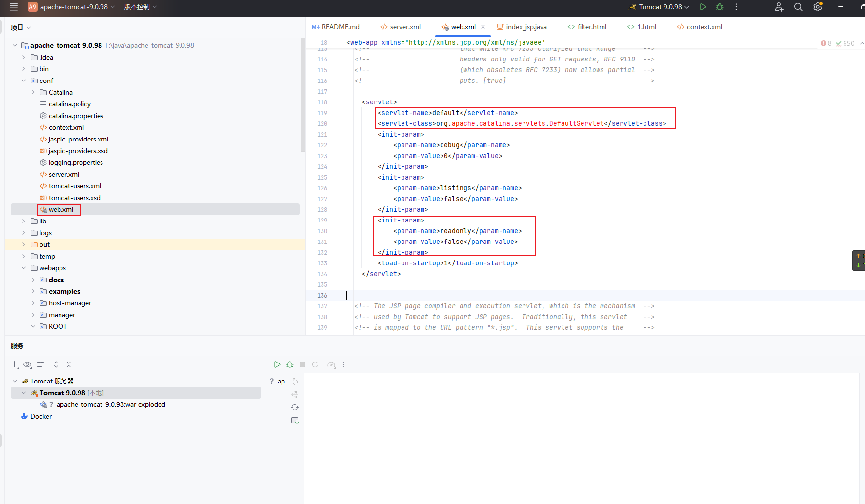Debug Tomcat 9.0.98 from top toolbar
The image size is (865, 504).
720,7
